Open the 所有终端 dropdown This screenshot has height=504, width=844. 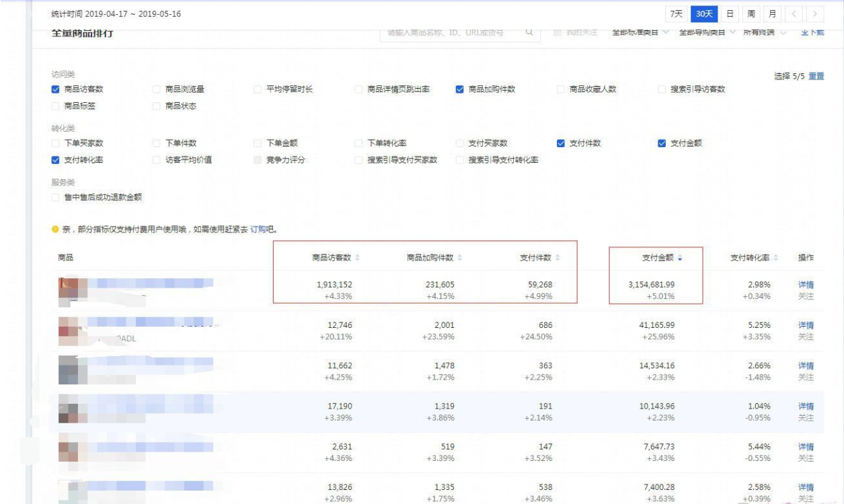[x=765, y=32]
